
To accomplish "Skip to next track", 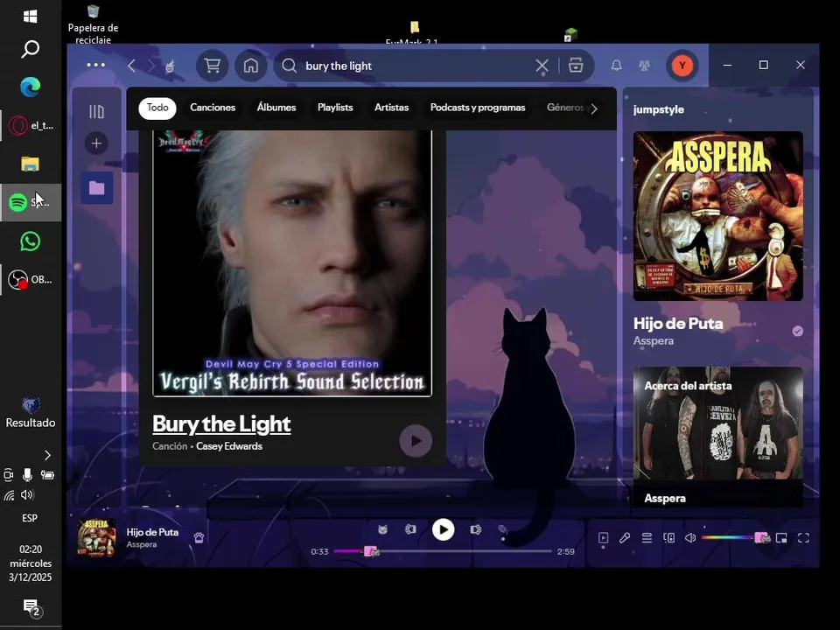I will coord(476,530).
